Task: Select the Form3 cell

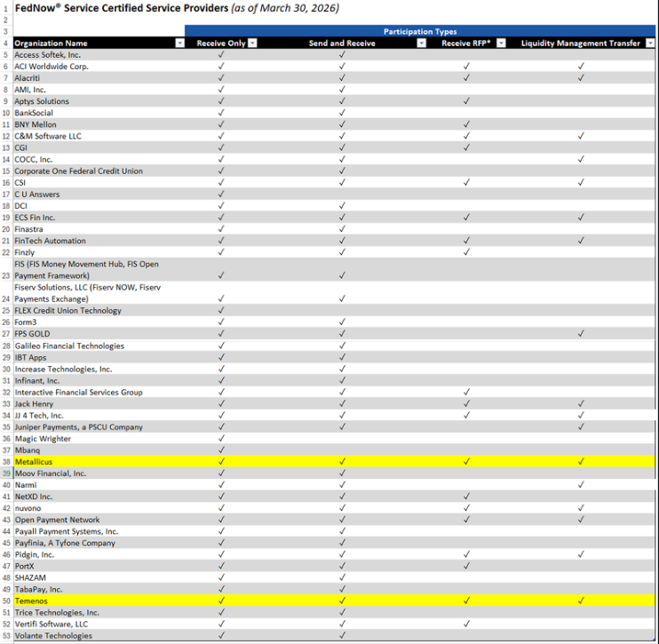Action: (x=99, y=322)
